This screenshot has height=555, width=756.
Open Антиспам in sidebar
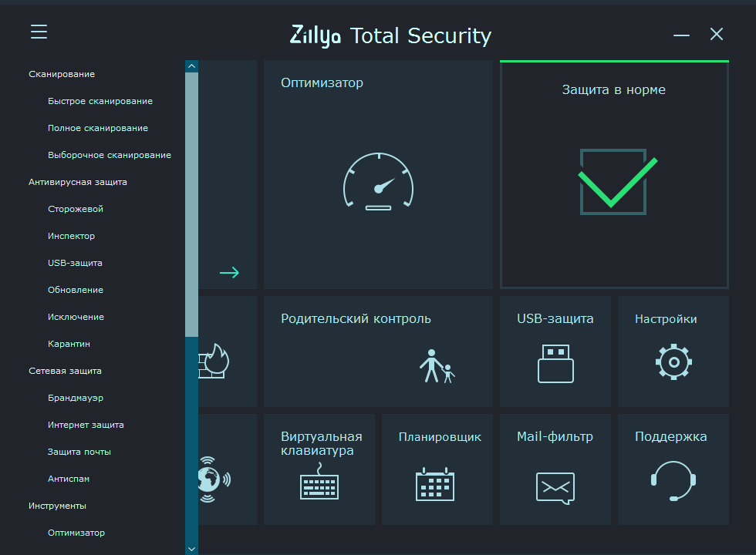(69, 479)
